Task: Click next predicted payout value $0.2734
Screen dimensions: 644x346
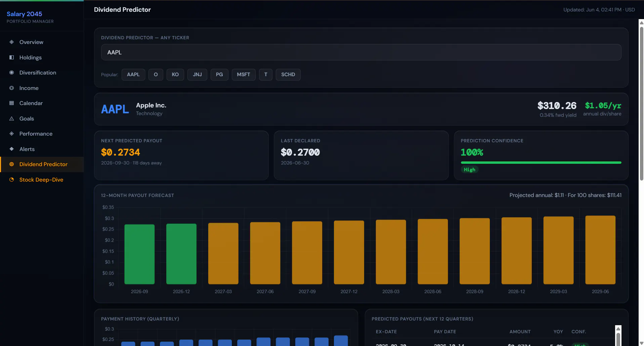Action: [121, 152]
